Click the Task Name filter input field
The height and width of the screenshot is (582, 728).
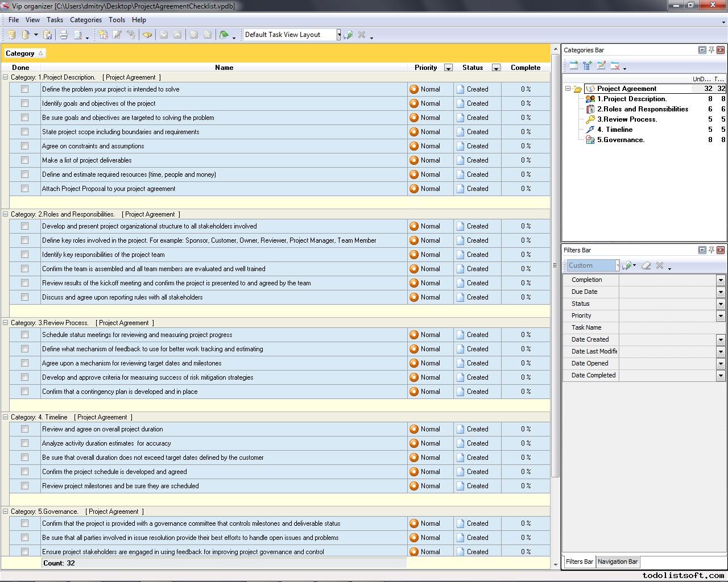click(x=671, y=327)
